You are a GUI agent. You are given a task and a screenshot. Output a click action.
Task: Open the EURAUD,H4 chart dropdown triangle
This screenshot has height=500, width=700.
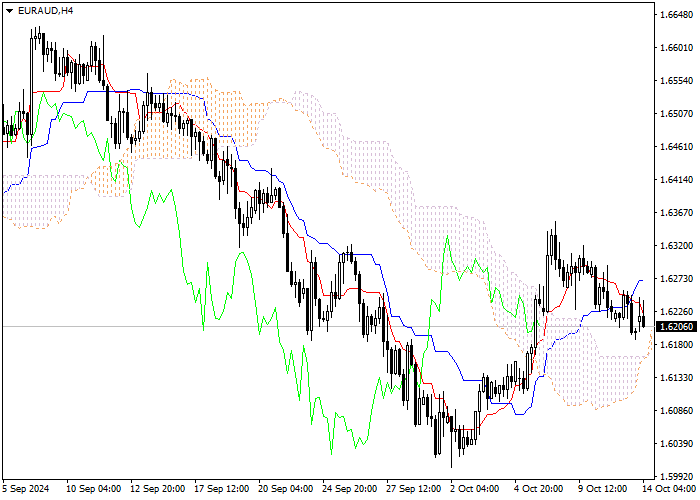pyautogui.click(x=9, y=11)
